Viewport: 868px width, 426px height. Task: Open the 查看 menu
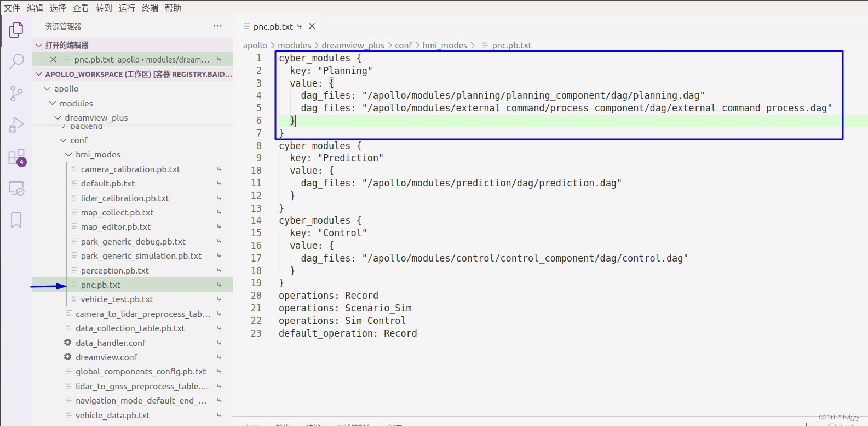pos(81,8)
